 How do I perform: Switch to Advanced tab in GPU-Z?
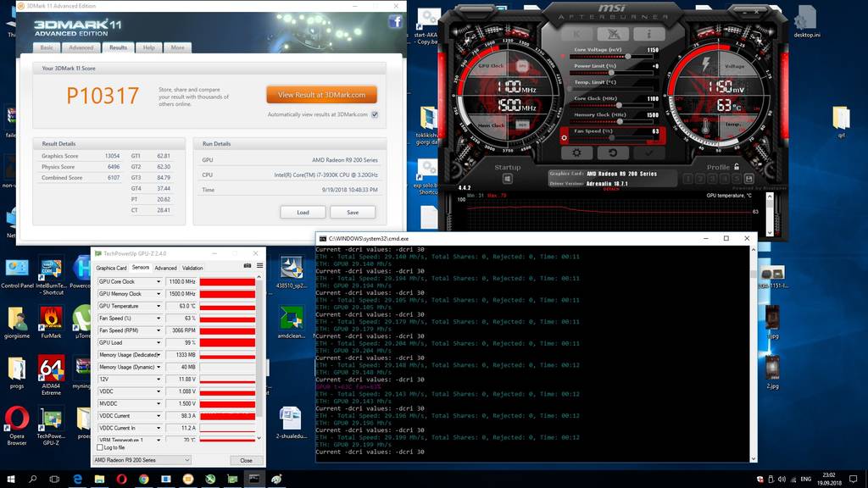[165, 268]
